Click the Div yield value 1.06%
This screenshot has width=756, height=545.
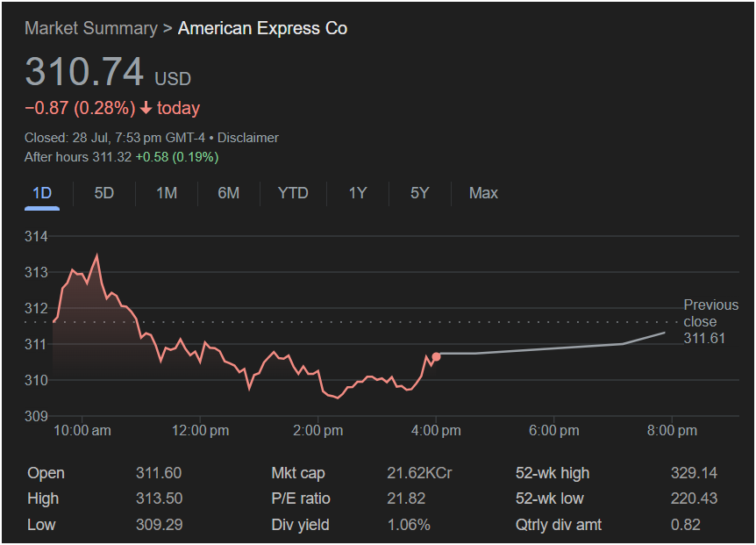(x=409, y=525)
